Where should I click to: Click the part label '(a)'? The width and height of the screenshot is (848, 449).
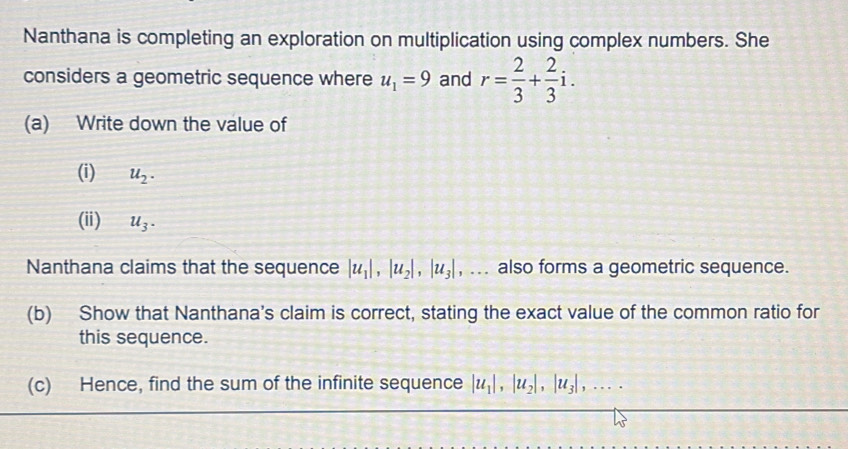pos(43,125)
